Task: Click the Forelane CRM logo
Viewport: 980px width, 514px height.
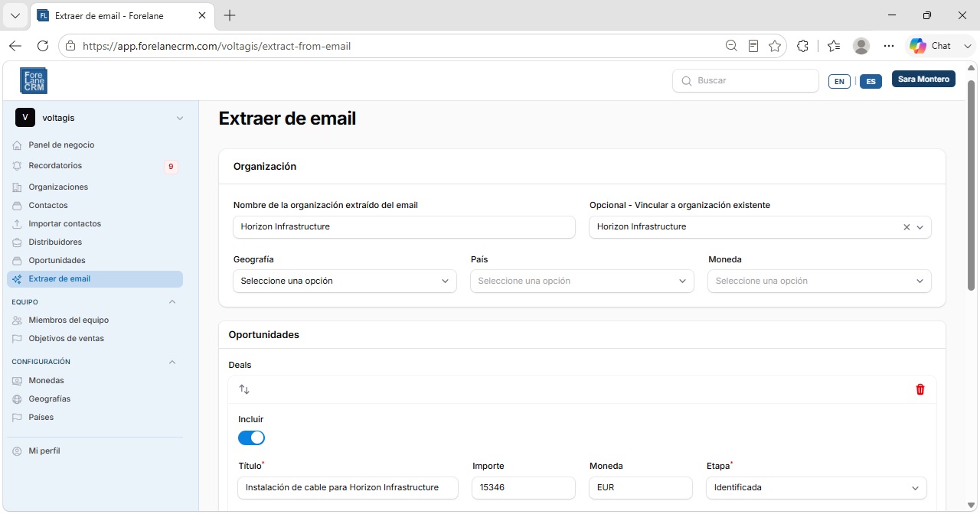Action: [x=34, y=80]
